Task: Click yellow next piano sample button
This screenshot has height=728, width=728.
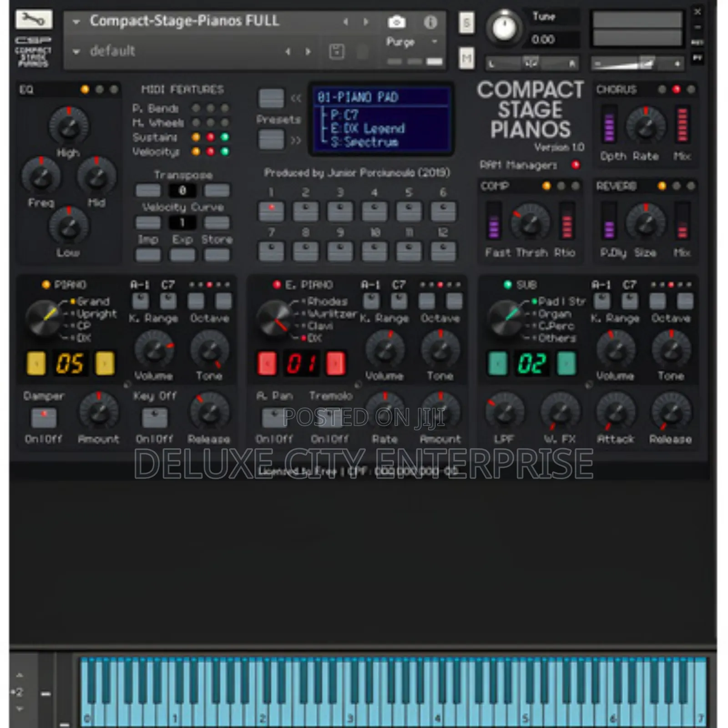Action: (105, 363)
